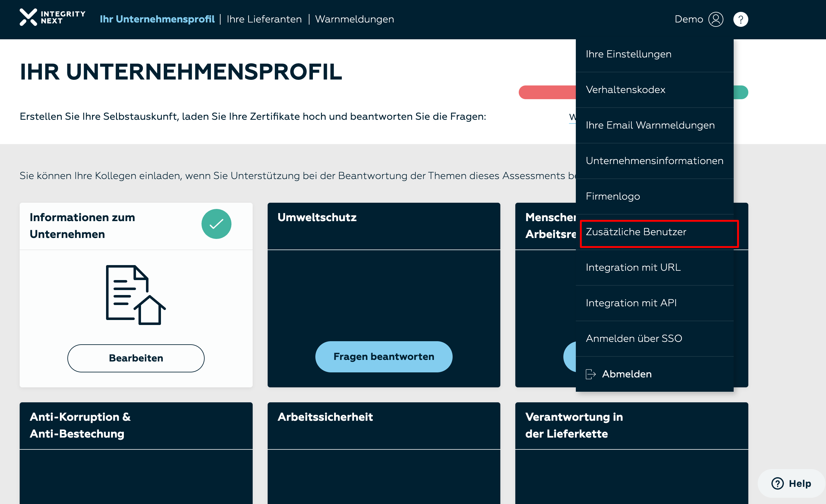Open the question mark help icon
Screen dimensions: 826x504
[741, 19]
